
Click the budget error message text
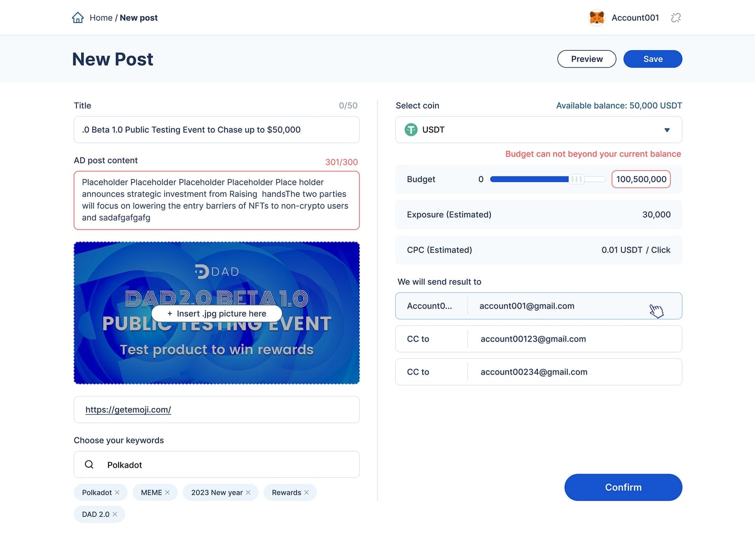click(x=593, y=153)
